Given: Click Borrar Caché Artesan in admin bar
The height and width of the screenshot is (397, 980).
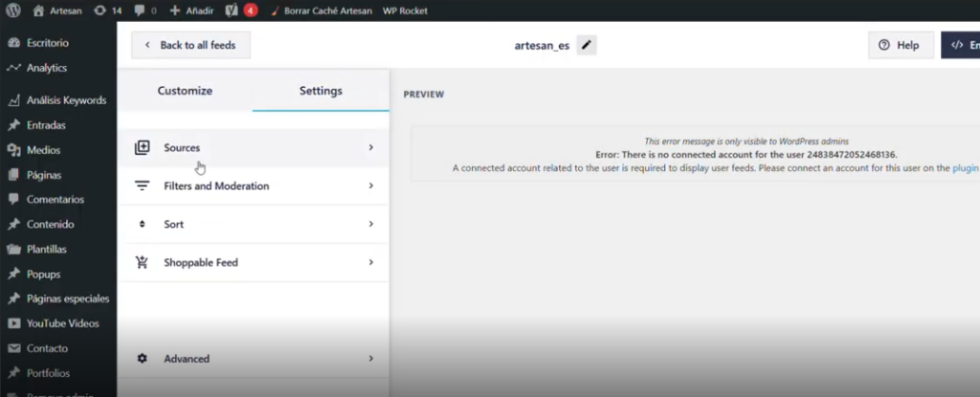Looking at the screenshot, I should coord(320,11).
